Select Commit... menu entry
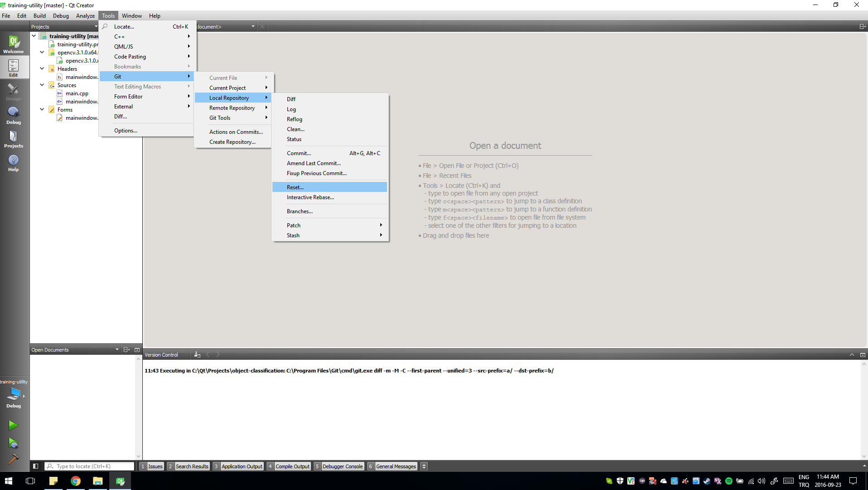Viewport: 868px width, 490px height. point(330,153)
